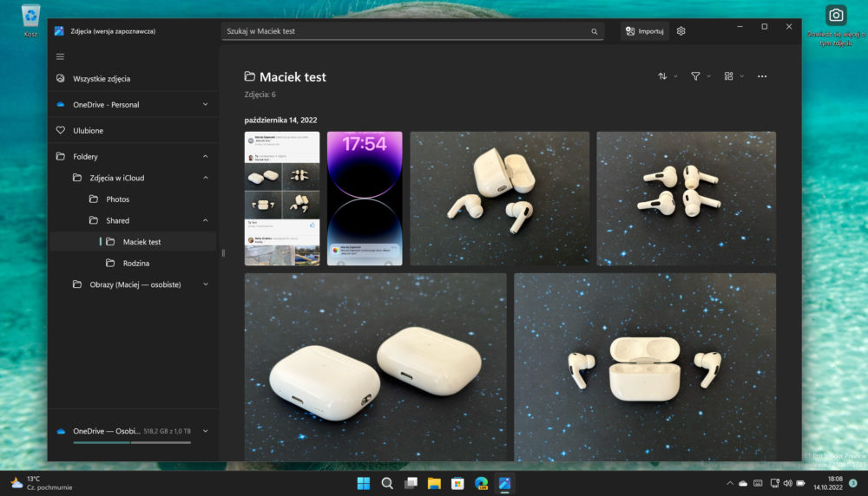Click the Zdjęcia: 6 count text
Viewport: 868px width, 496px height.
[260, 95]
